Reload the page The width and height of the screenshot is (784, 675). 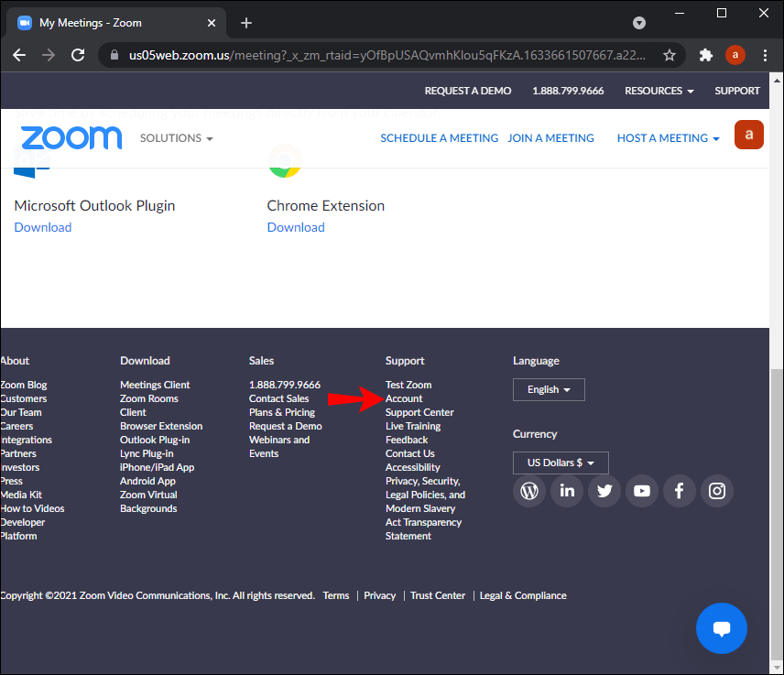point(78,55)
